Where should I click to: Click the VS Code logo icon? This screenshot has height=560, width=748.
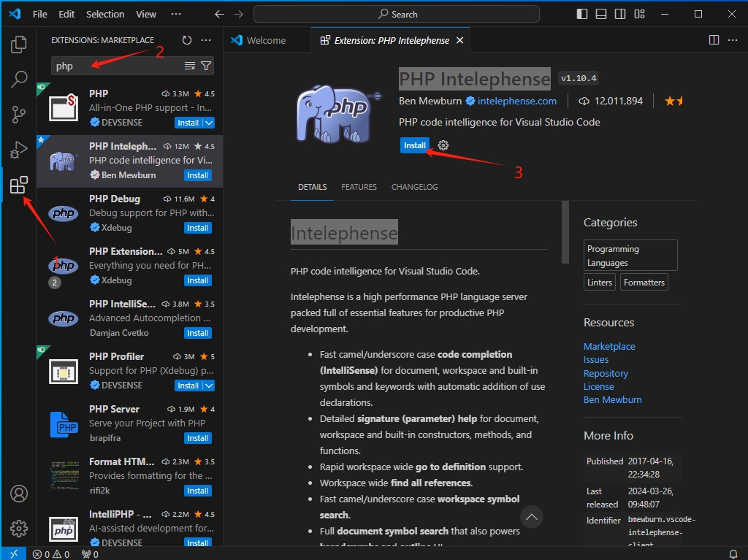tap(15, 14)
